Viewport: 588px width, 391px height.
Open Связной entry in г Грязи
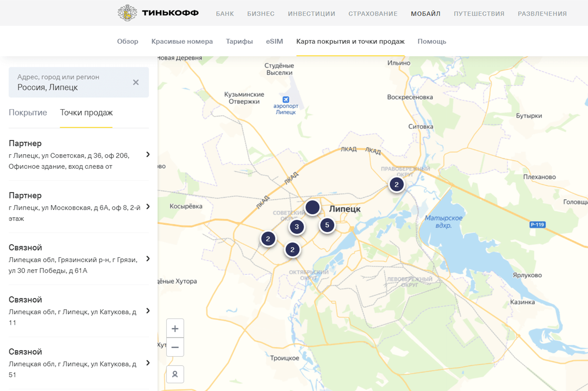pos(79,259)
